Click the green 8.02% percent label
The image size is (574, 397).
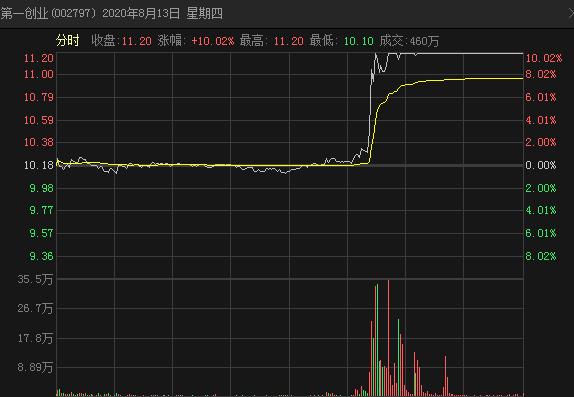click(541, 256)
